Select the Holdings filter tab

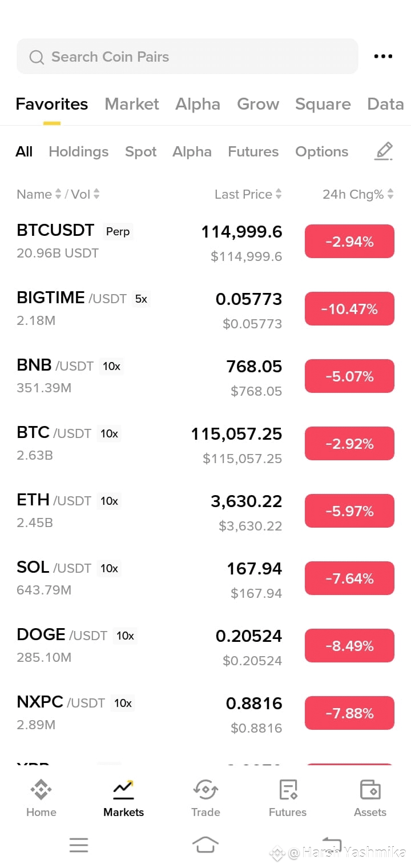[x=79, y=151]
